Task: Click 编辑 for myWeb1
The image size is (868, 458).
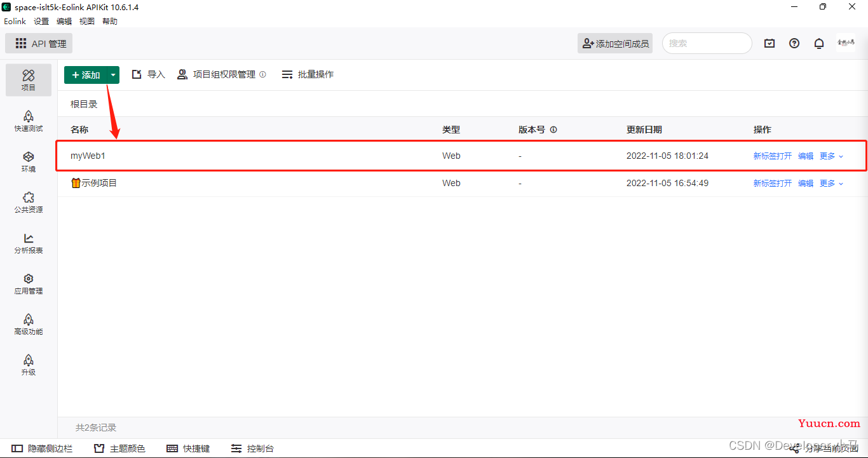Action: point(806,156)
